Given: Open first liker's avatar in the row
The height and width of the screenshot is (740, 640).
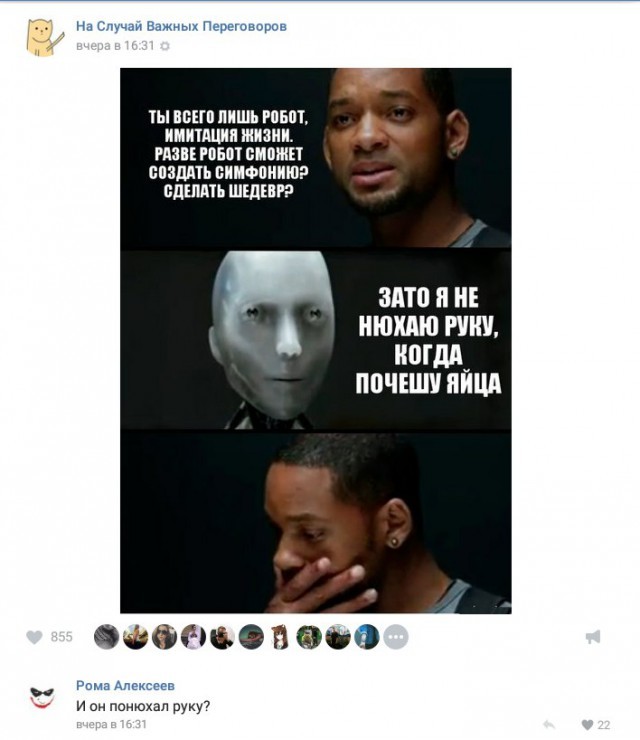Looking at the screenshot, I should point(106,637).
